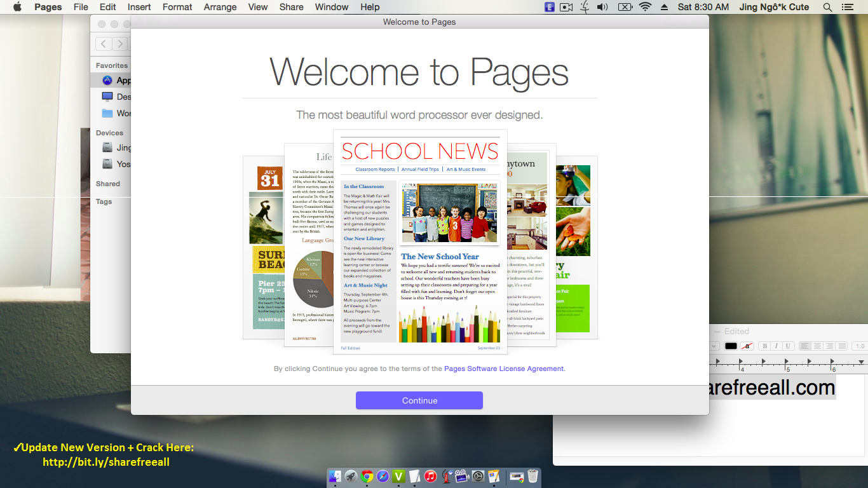Screen dimensions: 868x488
Task: Click the text background color swatch in TextEdit
Action: click(747, 346)
